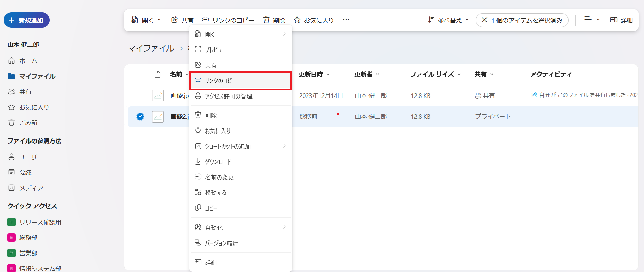Viewport: 644px width, 272px height.
Task: Sort by the 名前 column header
Action: click(x=179, y=74)
